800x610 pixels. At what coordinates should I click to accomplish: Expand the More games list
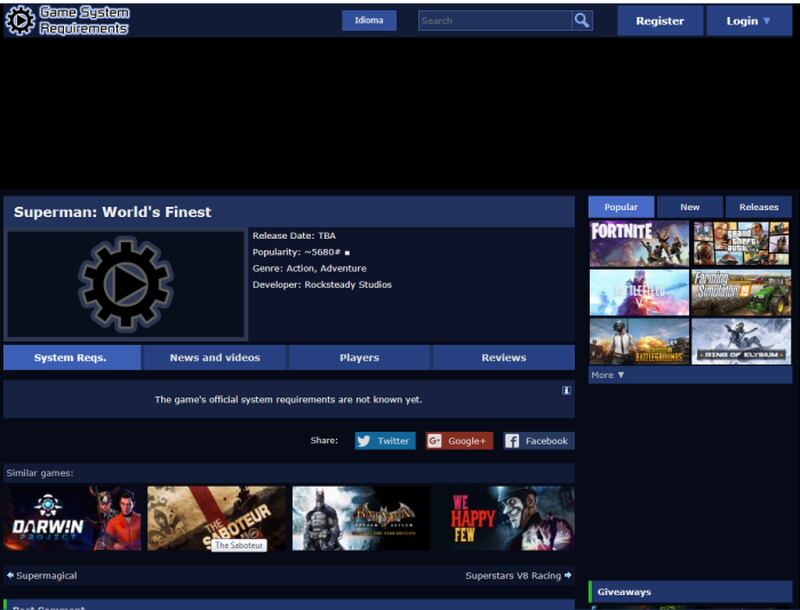tap(608, 375)
